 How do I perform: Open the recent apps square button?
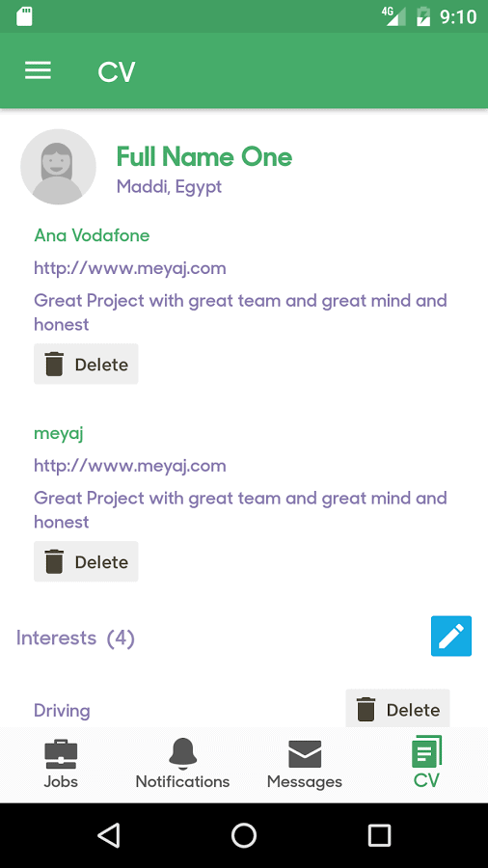[380, 835]
